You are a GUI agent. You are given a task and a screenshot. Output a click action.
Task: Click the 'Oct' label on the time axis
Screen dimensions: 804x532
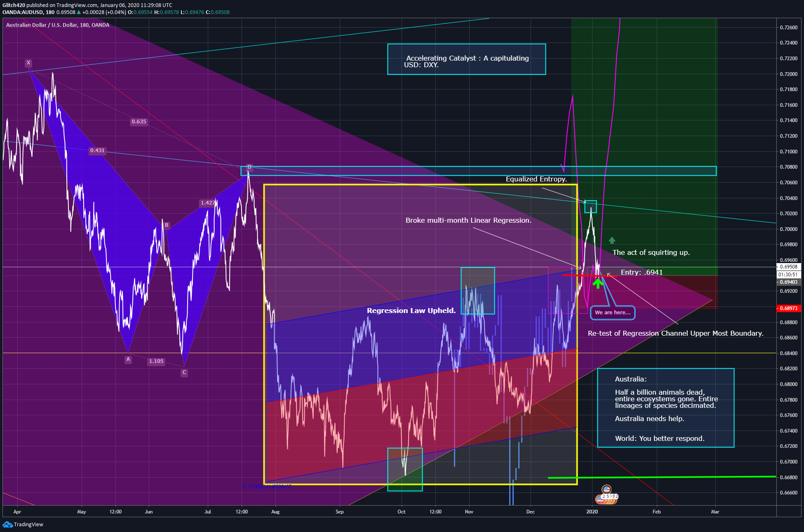pyautogui.click(x=402, y=512)
